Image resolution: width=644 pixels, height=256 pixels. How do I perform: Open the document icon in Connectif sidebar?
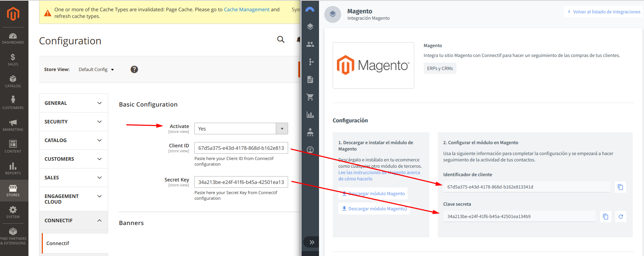[x=310, y=79]
